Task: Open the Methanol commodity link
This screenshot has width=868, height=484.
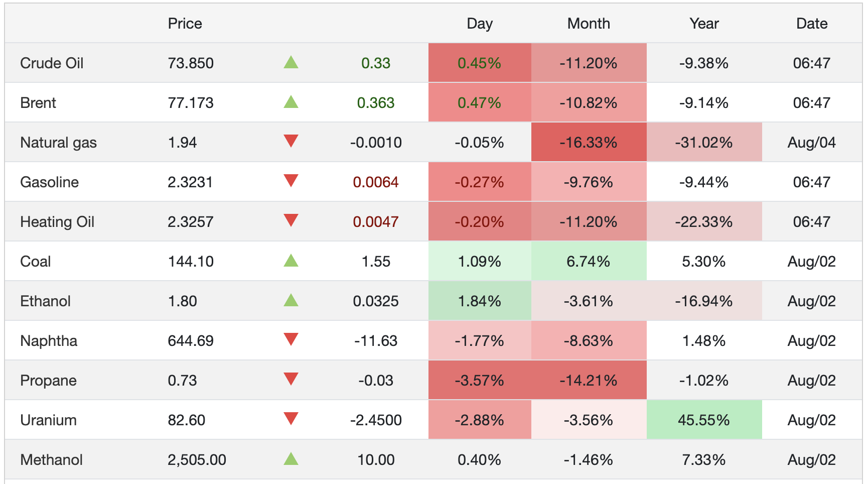Action: pos(51,460)
